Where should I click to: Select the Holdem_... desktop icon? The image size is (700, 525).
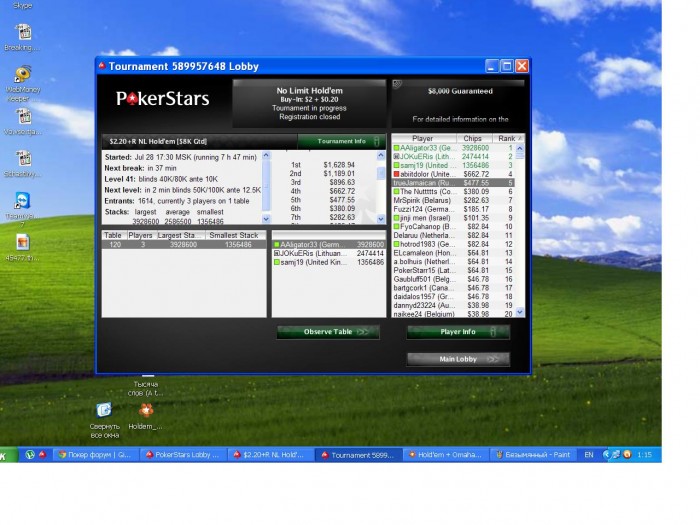pos(146,410)
